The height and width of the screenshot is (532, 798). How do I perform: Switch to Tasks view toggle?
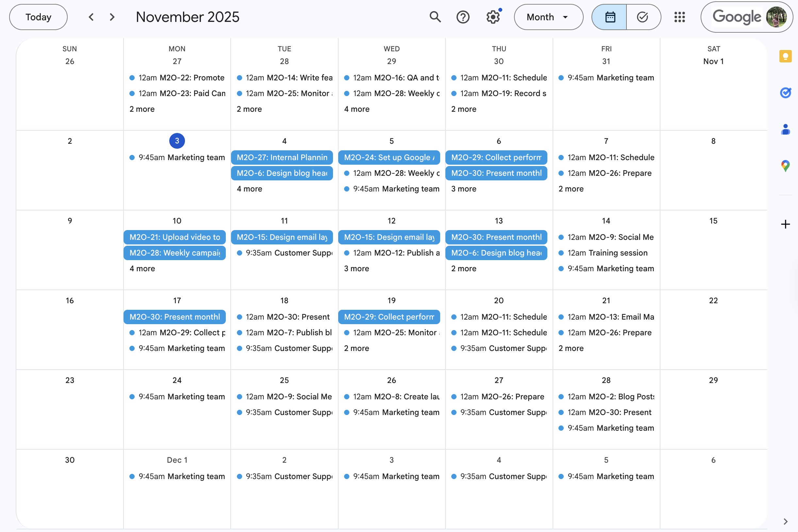[642, 17]
